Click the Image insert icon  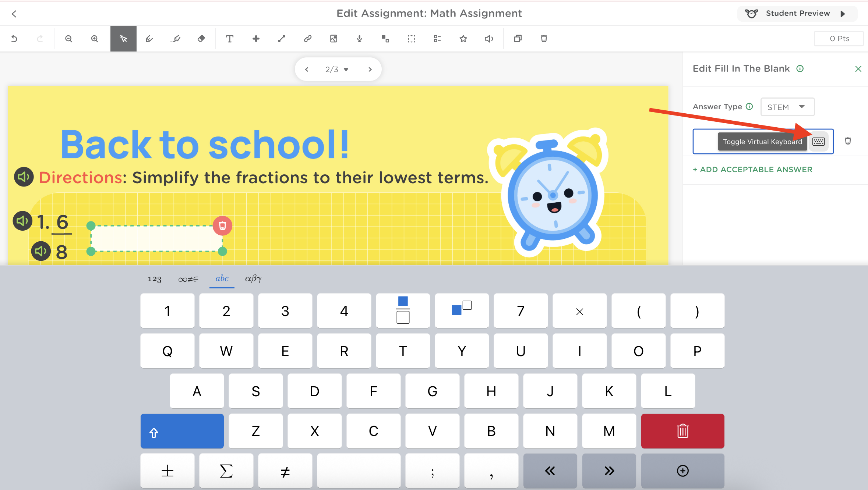tap(334, 39)
